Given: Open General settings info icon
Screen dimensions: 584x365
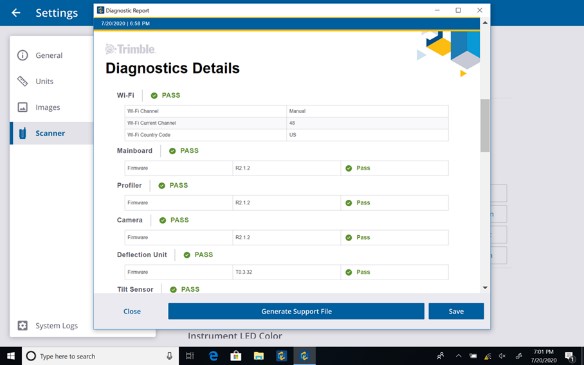Looking at the screenshot, I should (22, 55).
